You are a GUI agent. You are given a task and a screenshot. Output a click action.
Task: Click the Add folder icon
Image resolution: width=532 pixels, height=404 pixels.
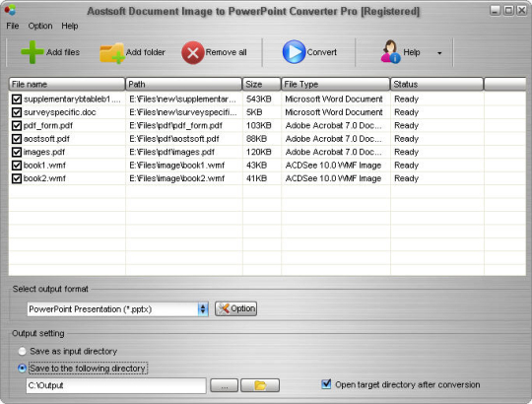[112, 53]
